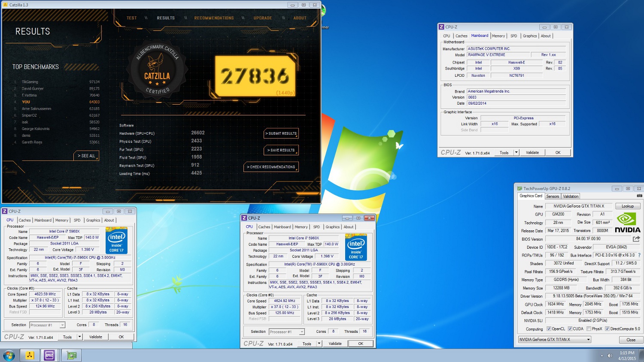Open Tools dropdown arrow in Mainboard CPU-Z window
The height and width of the screenshot is (362, 644).
(x=516, y=153)
